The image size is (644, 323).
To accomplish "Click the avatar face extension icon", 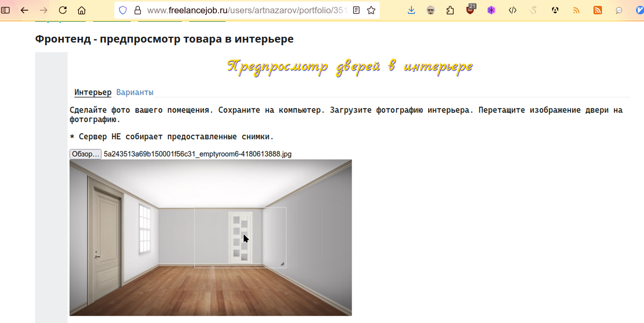I will (x=431, y=10).
